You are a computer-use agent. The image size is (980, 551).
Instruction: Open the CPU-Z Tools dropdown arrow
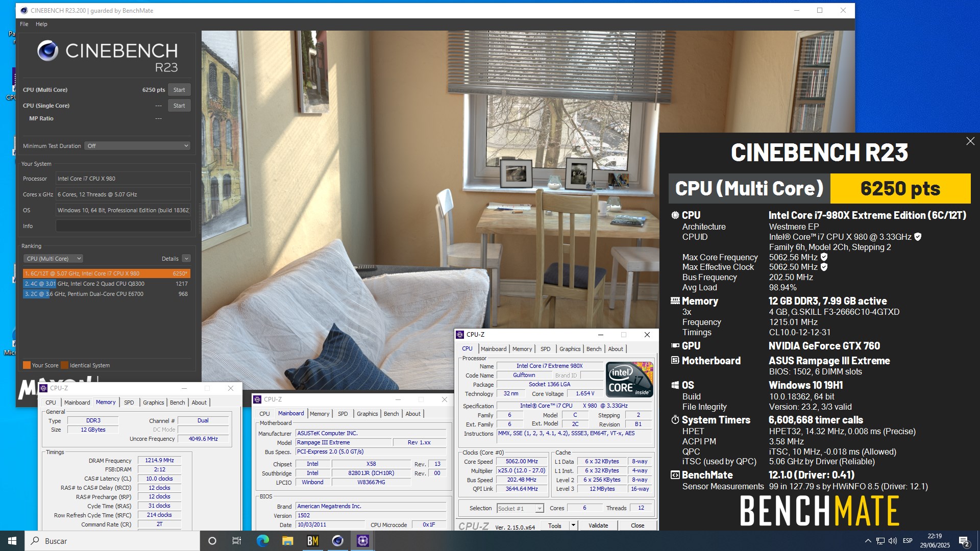(573, 525)
